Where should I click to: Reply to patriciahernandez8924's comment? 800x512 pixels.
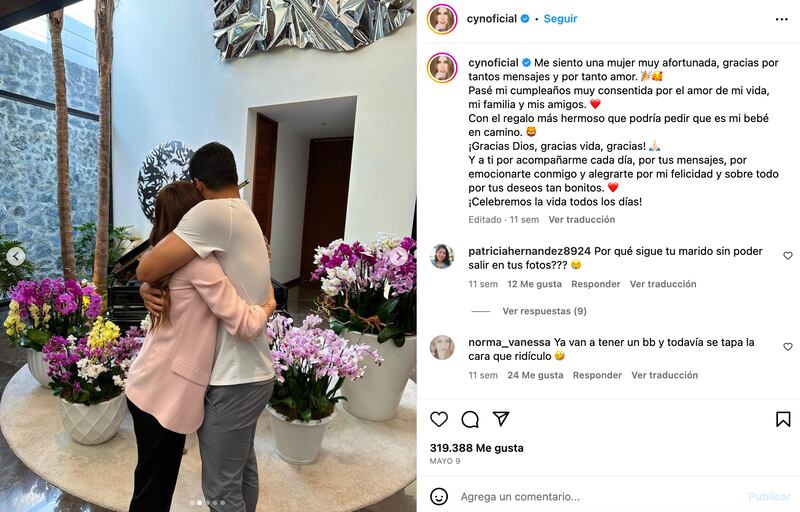click(x=595, y=284)
